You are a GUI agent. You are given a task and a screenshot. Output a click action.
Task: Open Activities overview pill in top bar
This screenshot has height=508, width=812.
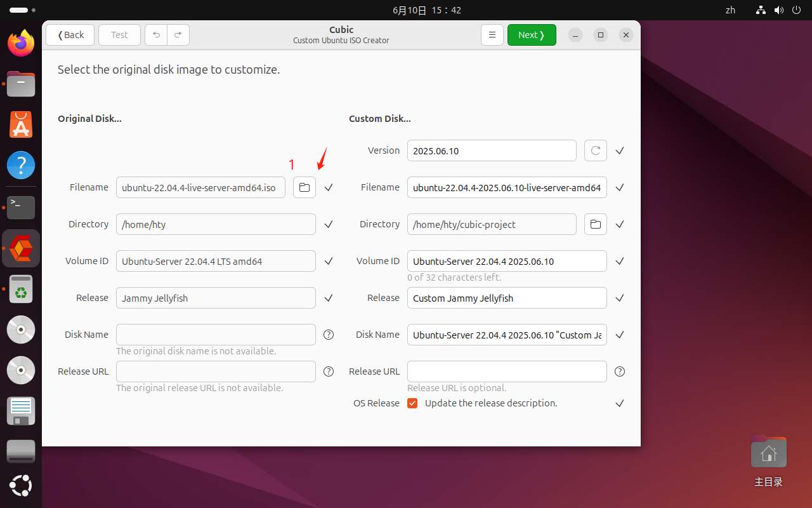[23, 10]
